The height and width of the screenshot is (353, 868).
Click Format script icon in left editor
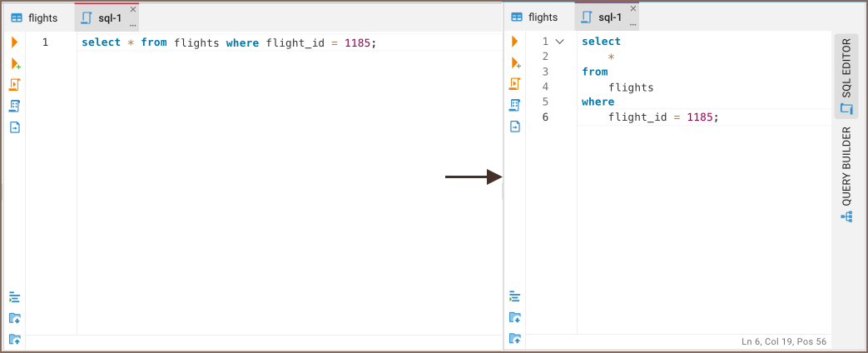pyautogui.click(x=14, y=296)
